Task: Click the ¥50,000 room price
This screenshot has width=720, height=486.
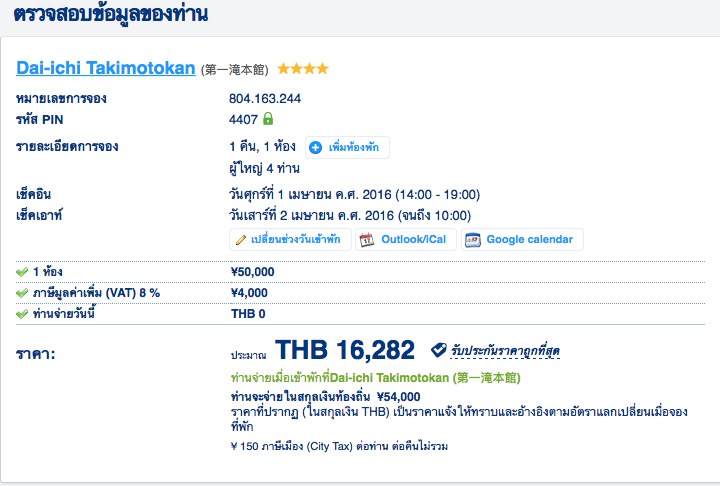Action: (253, 271)
